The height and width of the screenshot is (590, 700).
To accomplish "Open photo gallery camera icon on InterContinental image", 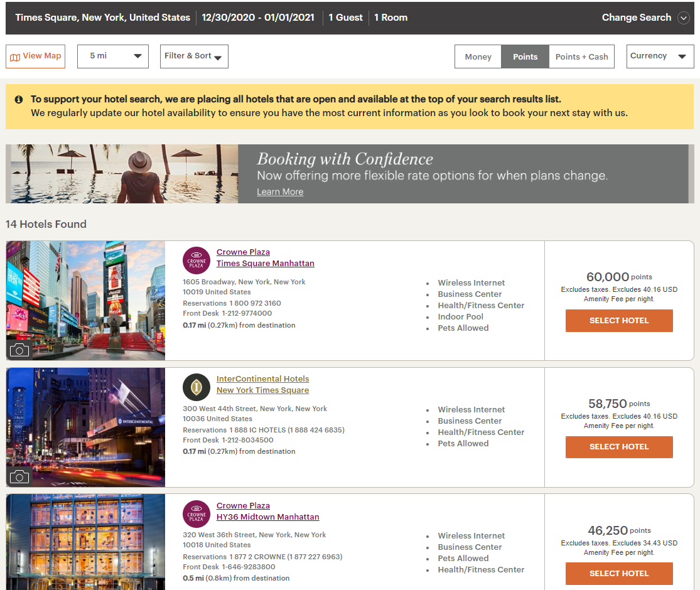I will point(19,477).
